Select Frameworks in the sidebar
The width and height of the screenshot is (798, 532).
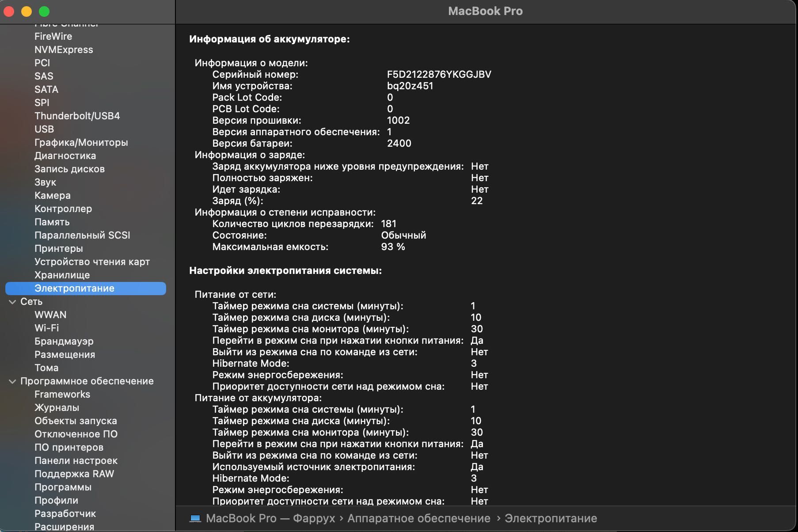pos(62,394)
